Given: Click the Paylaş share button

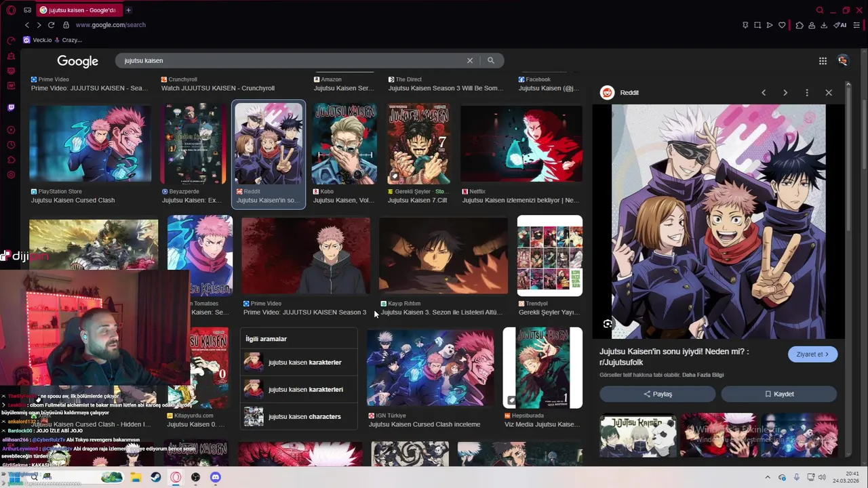Looking at the screenshot, I should coord(657,394).
